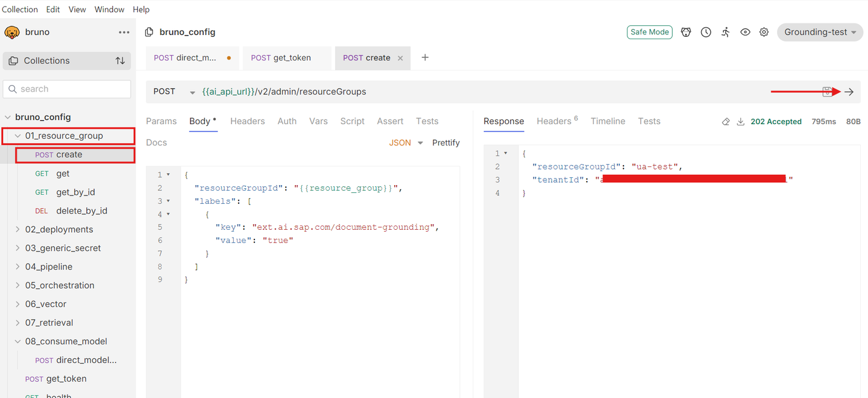Open the Params request tab
868x398 pixels.
(162, 121)
